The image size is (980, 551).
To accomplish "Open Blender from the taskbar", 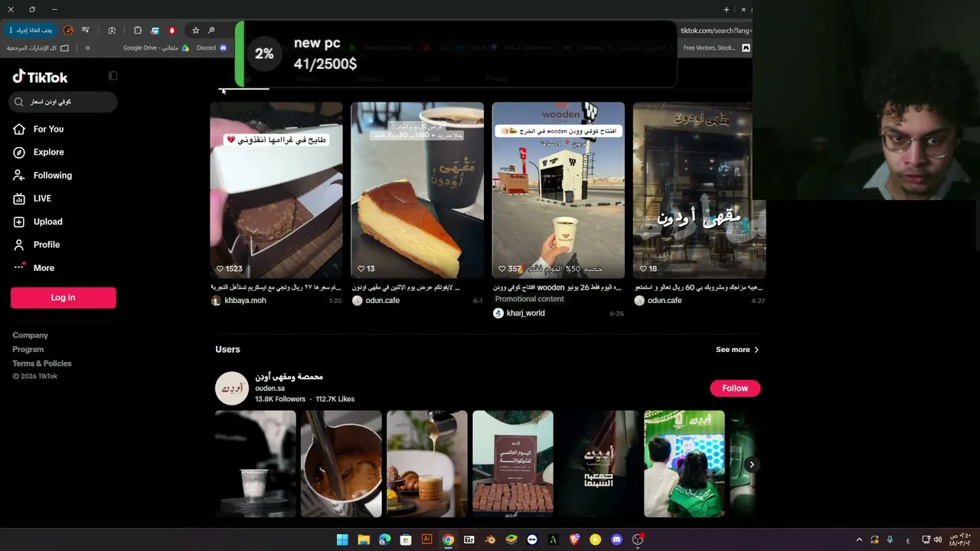I will click(x=490, y=540).
